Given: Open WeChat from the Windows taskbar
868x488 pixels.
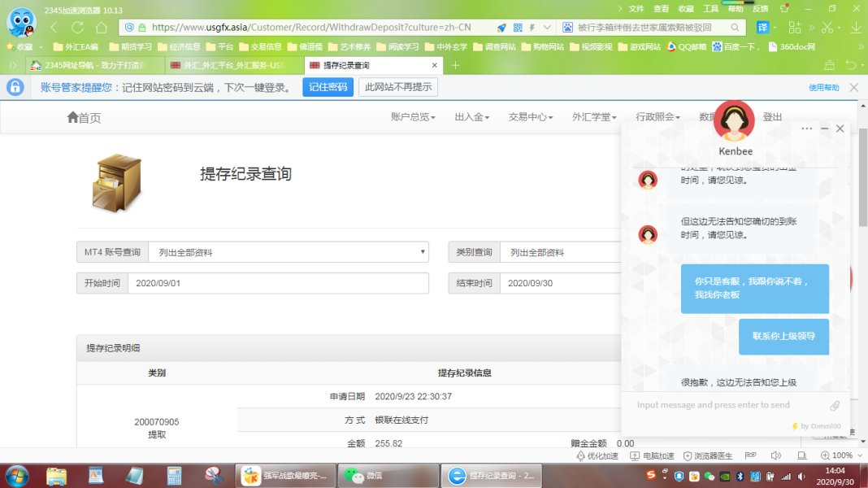Looking at the screenshot, I should click(362, 475).
